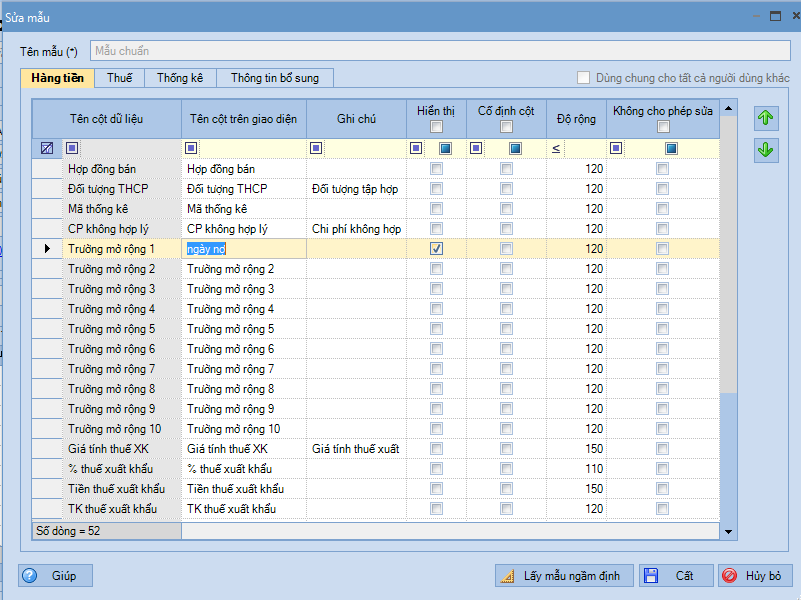Check Hiển thị for Giá tính thuế XK row
Image resolution: width=801 pixels, height=600 pixels.
(x=436, y=449)
